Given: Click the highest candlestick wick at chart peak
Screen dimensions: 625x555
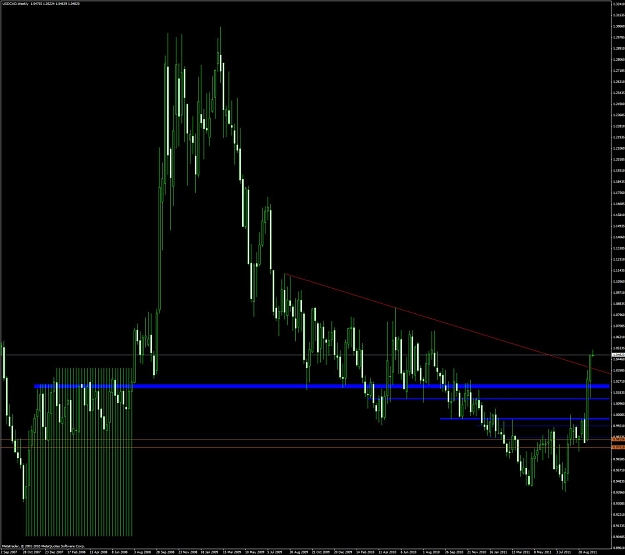Looking at the screenshot, I should point(220,40).
